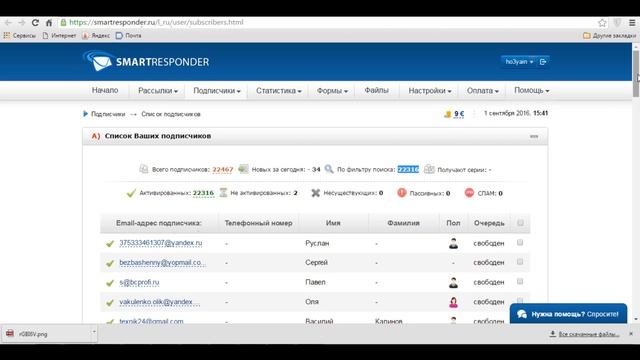
Task: Click the r0B8V.png file icon in downloads bar
Action: point(10,333)
